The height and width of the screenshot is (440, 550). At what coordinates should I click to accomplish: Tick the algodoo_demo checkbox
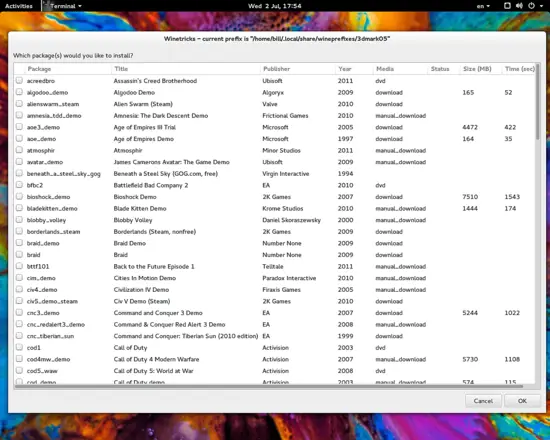[x=19, y=92]
